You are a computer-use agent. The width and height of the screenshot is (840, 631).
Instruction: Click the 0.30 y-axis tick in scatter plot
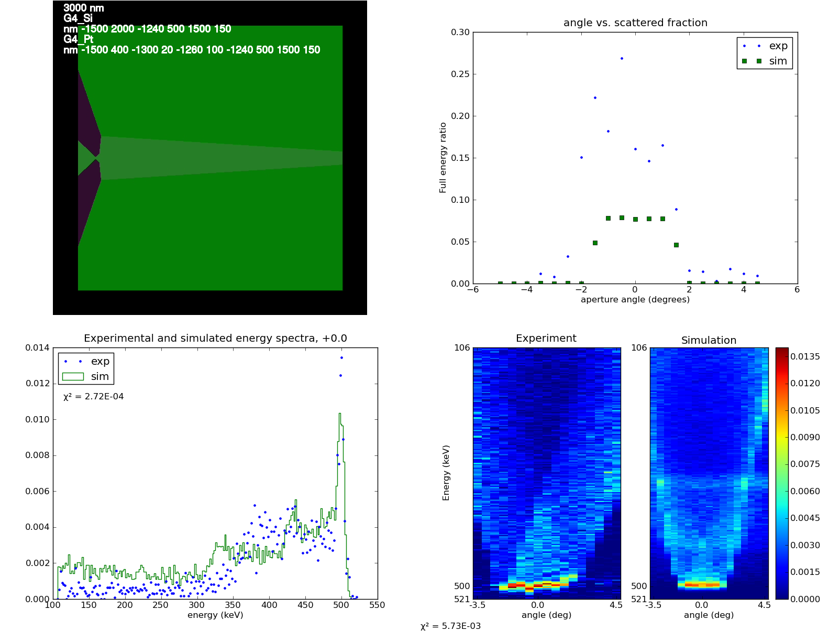(460, 32)
